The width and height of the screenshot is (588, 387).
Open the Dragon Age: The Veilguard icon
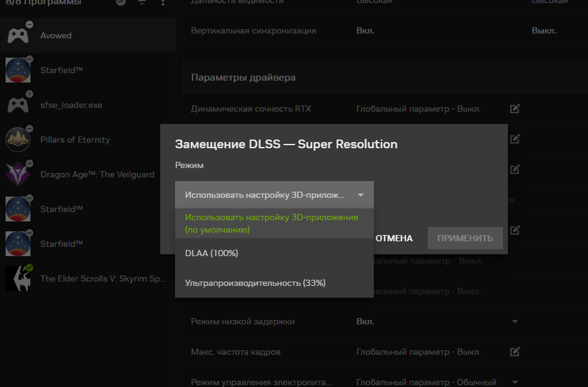click(x=18, y=174)
